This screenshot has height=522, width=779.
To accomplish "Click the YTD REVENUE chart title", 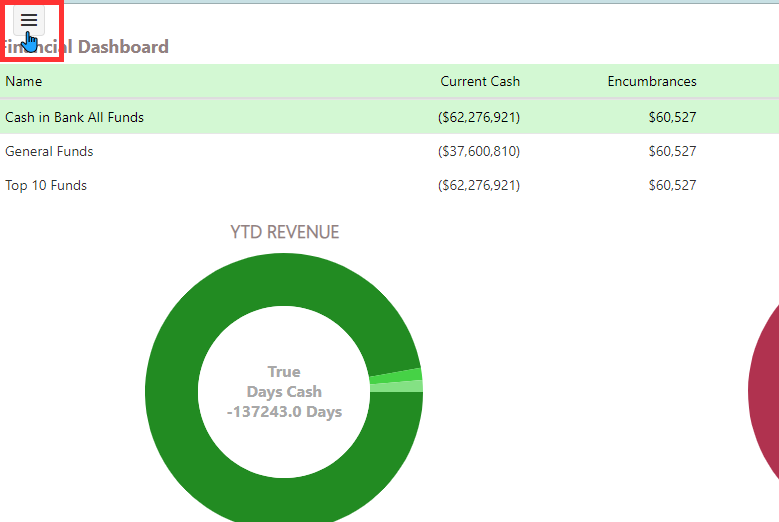I will coord(285,232).
